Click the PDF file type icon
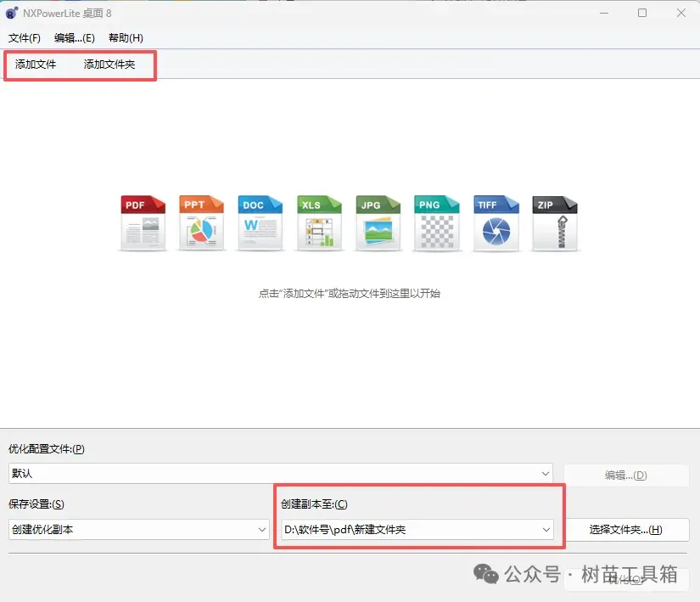Screen dimensions: 700x602 (x=143, y=222)
